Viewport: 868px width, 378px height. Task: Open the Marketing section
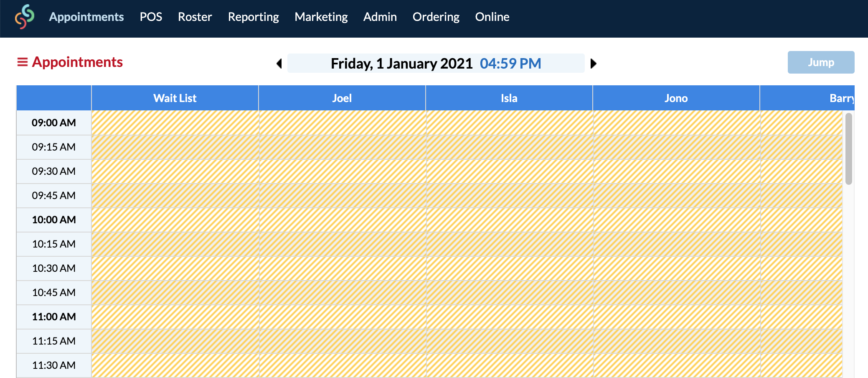coord(321,17)
